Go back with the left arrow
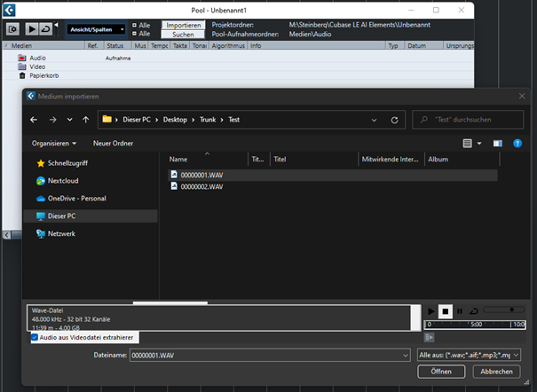The height and width of the screenshot is (392, 537). pyautogui.click(x=34, y=120)
